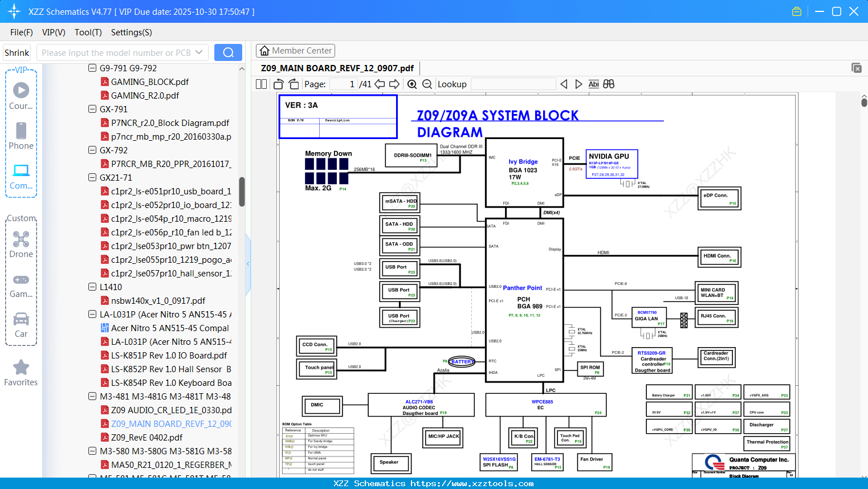
Task: Open the VIP(V) menu
Action: coord(54,32)
